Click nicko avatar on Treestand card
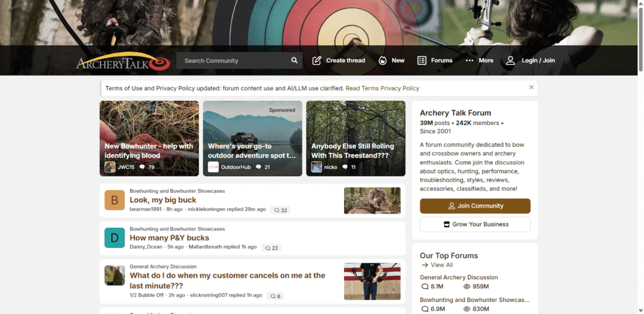 (x=316, y=167)
